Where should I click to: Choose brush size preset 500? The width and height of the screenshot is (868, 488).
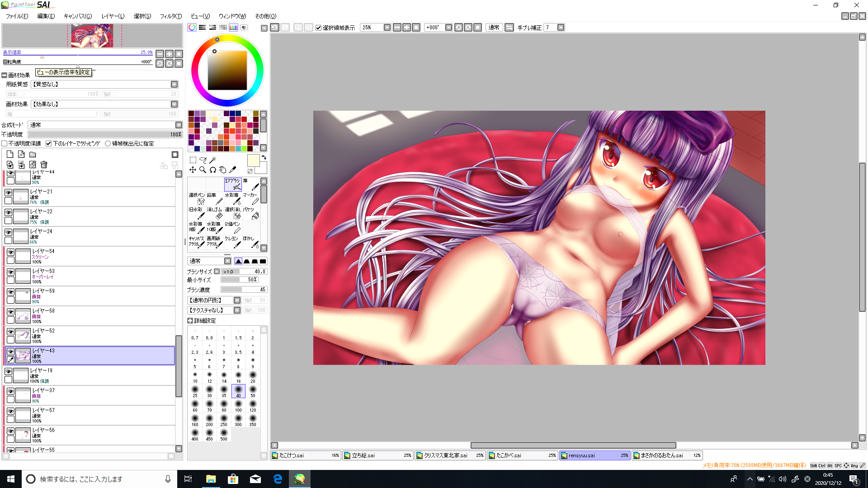click(x=224, y=435)
